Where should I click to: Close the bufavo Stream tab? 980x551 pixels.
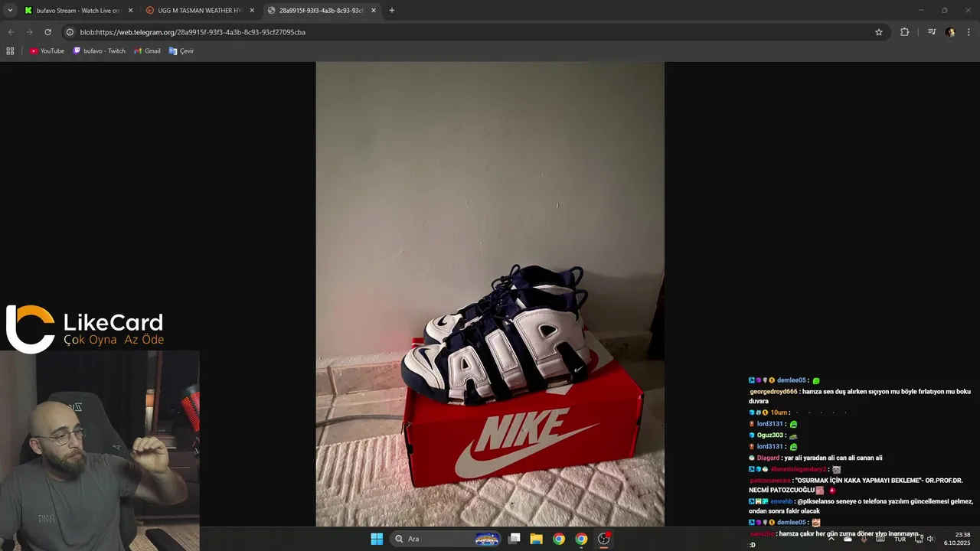[130, 11]
